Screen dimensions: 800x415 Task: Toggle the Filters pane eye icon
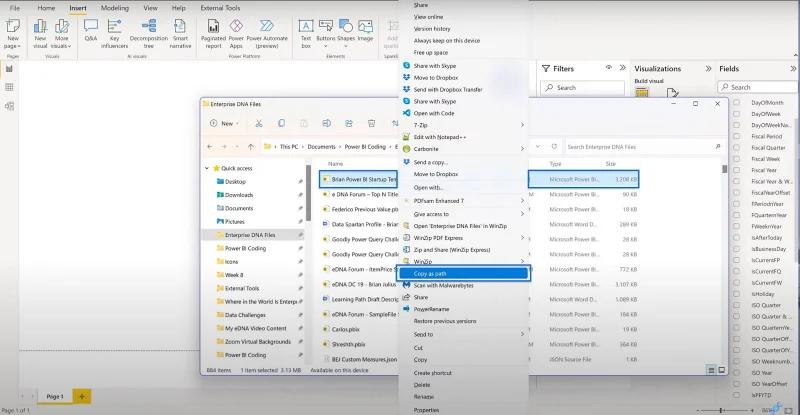click(x=609, y=67)
